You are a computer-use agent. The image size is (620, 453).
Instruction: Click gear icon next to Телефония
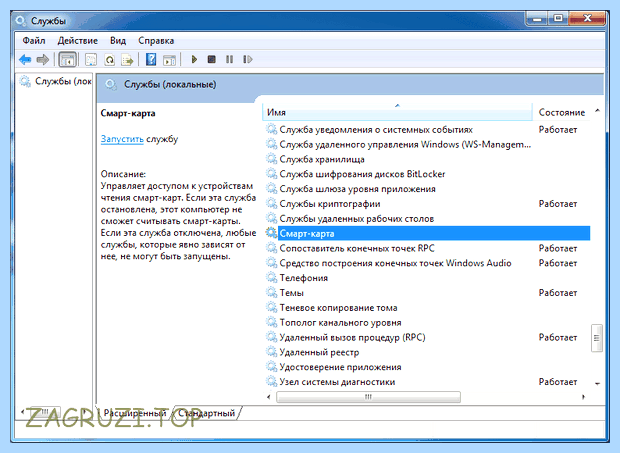271,277
